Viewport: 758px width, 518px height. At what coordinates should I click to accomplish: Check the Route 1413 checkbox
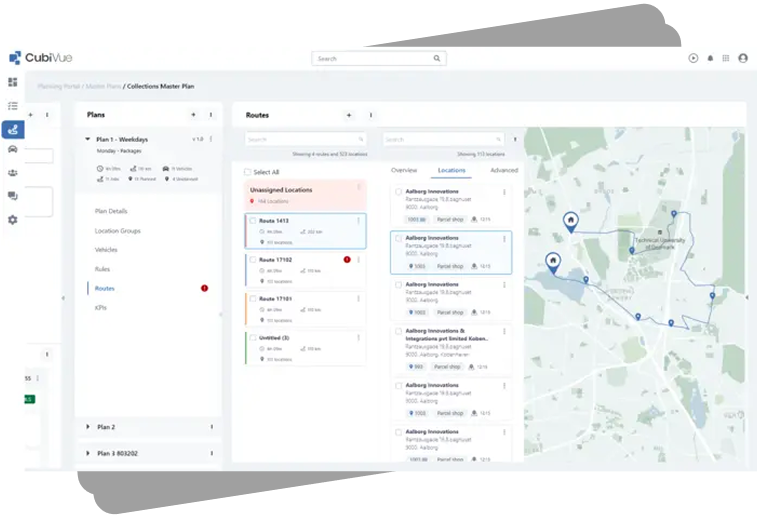coord(253,220)
